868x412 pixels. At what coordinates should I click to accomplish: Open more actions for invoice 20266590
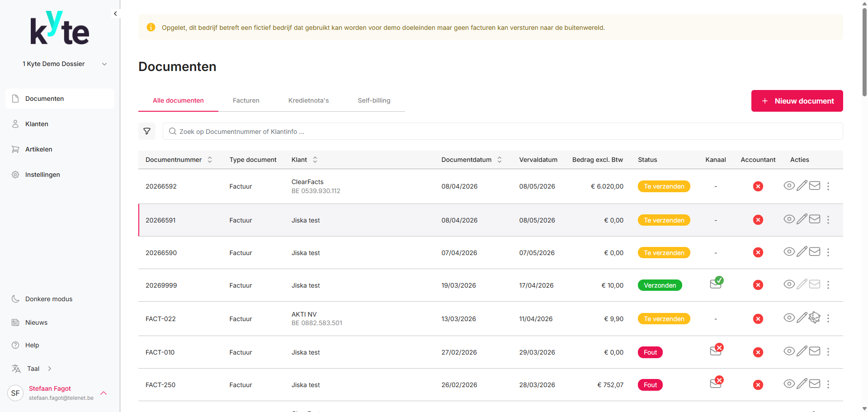(x=828, y=252)
